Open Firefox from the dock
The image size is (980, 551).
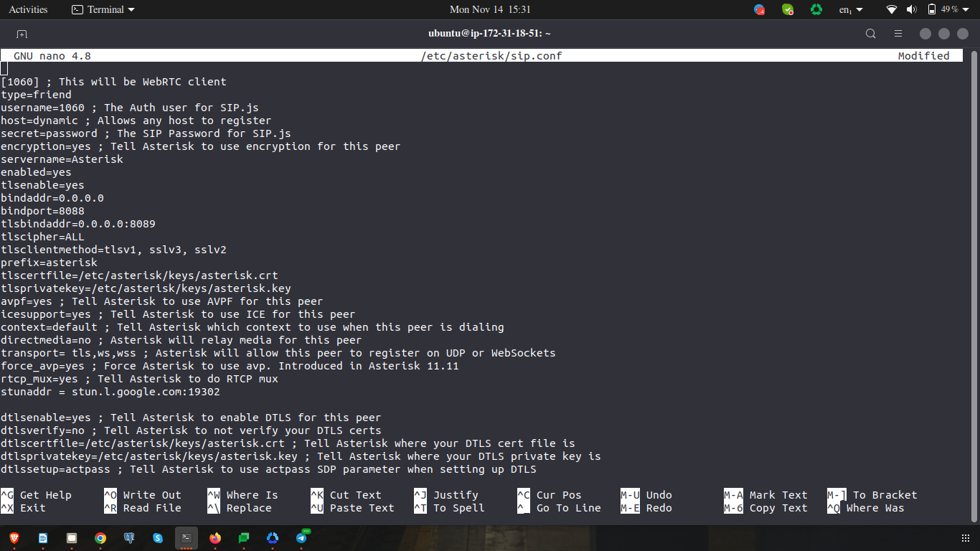pos(215,537)
